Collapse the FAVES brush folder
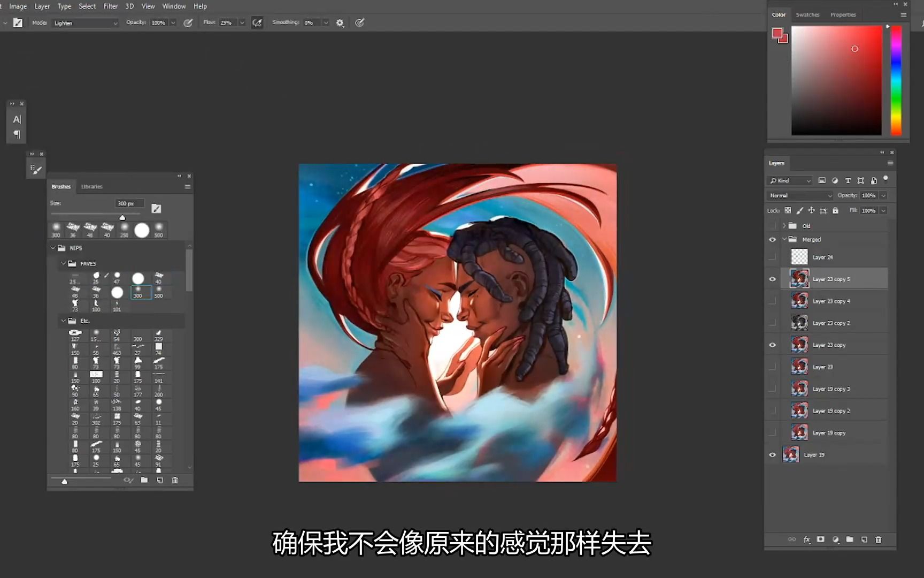 [x=63, y=263]
